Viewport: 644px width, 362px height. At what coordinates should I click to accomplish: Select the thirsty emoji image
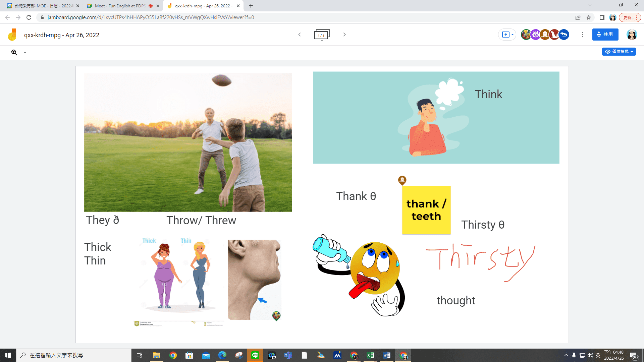tap(359, 275)
